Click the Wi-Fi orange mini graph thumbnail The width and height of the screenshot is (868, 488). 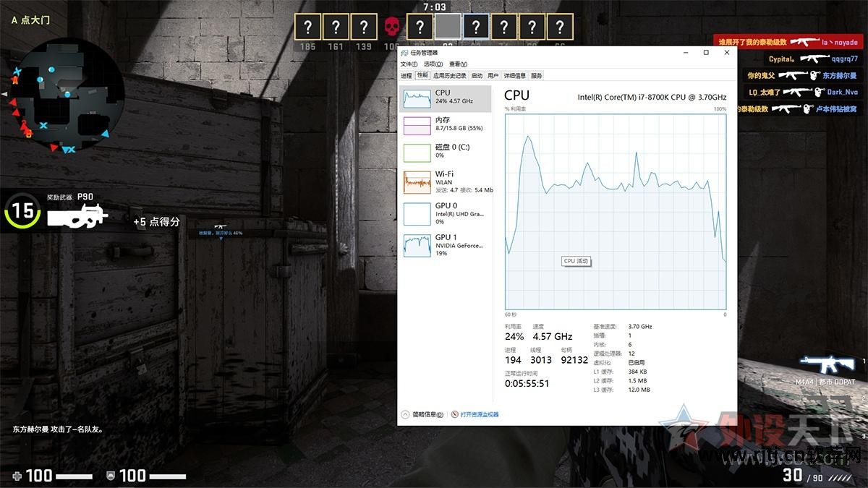(x=417, y=181)
